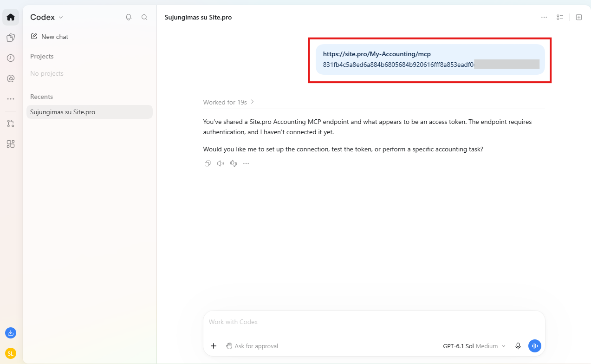This screenshot has width=591, height=364.
Task: Click the search magnifier icon
Action: (x=144, y=17)
